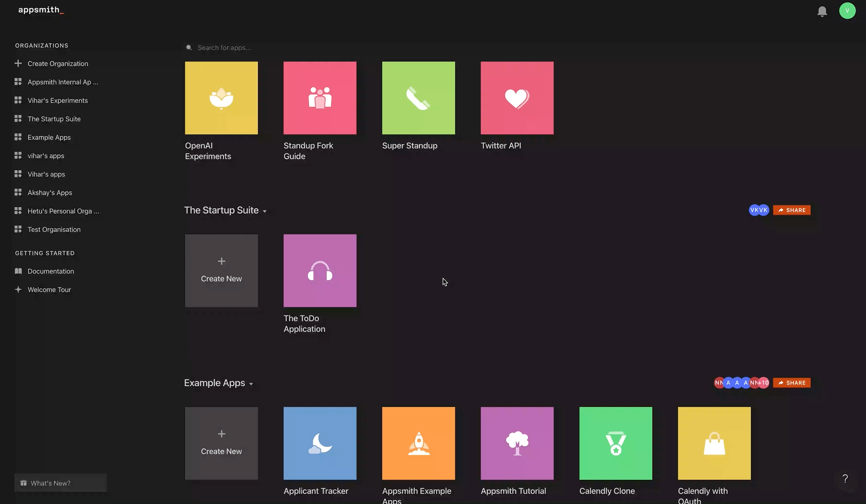Select the Super Standup app icon
The width and height of the screenshot is (866, 504).
pos(418,97)
